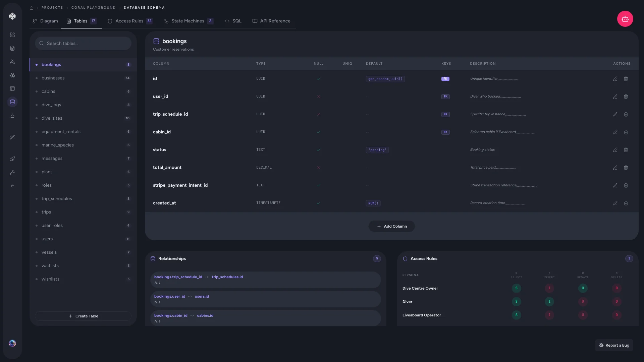Toggle Update permission for Dive Centre Owner

point(583,288)
